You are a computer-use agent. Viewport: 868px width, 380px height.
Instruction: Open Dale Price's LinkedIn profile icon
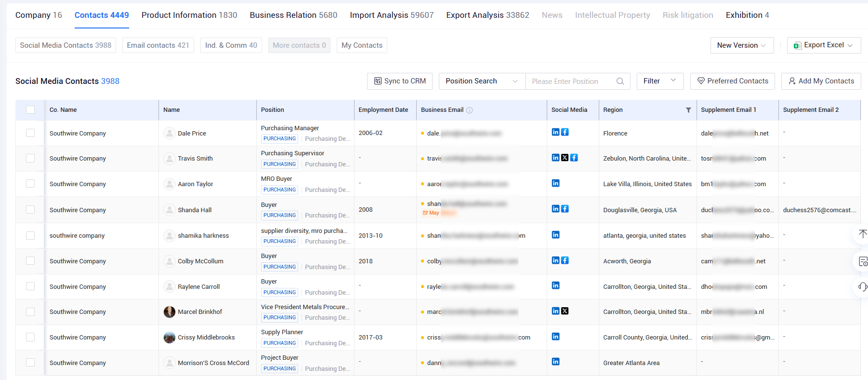tap(555, 132)
